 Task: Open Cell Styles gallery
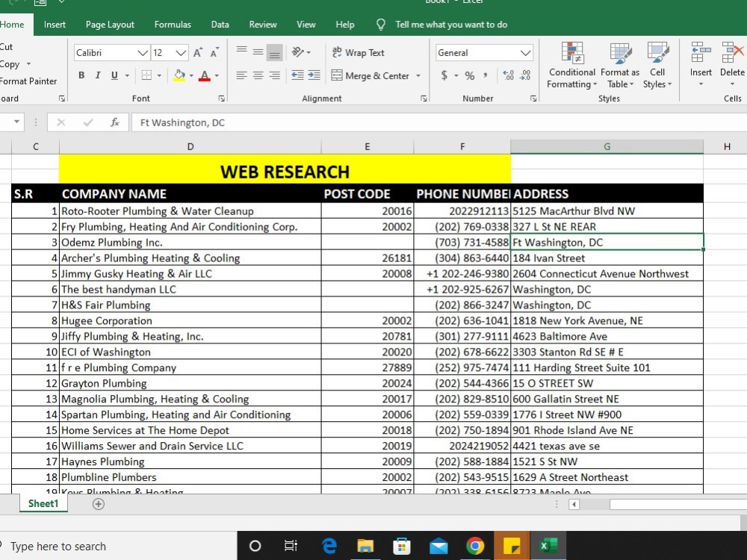[657, 65]
